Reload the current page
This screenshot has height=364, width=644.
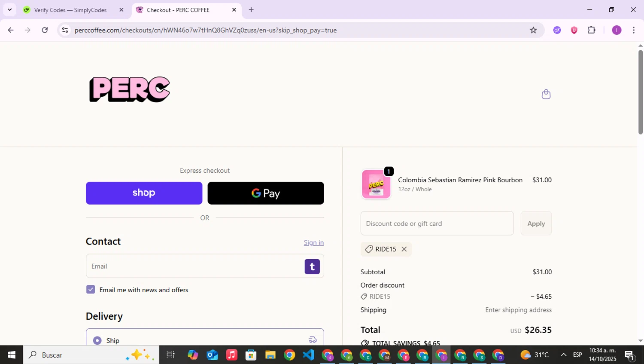45,30
